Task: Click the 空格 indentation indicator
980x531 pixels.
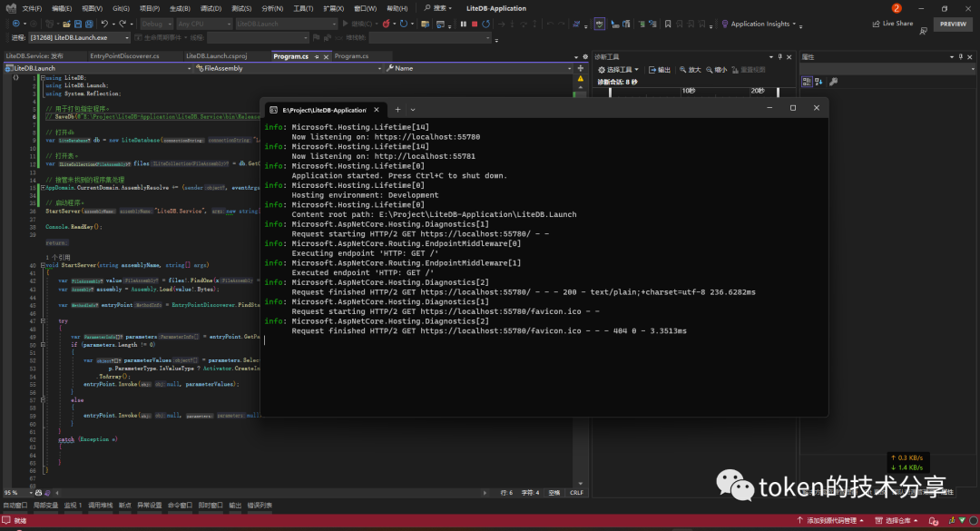Action: click(x=554, y=493)
